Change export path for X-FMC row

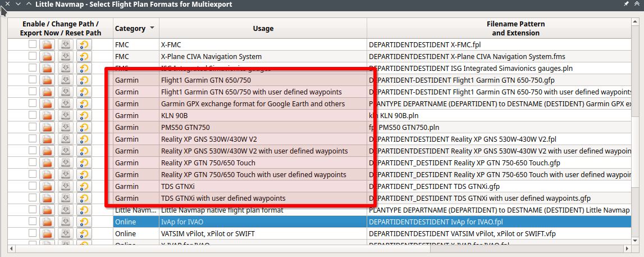pos(47,45)
